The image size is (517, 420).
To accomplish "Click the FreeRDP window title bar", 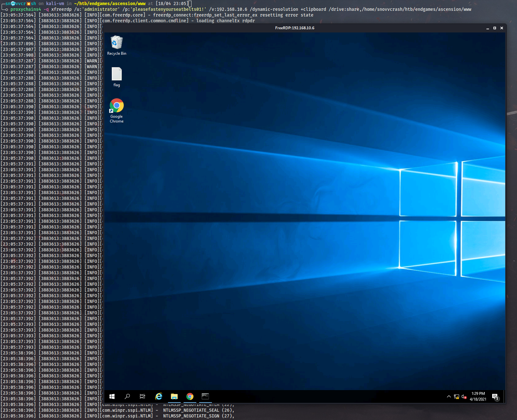I will 295,28.
